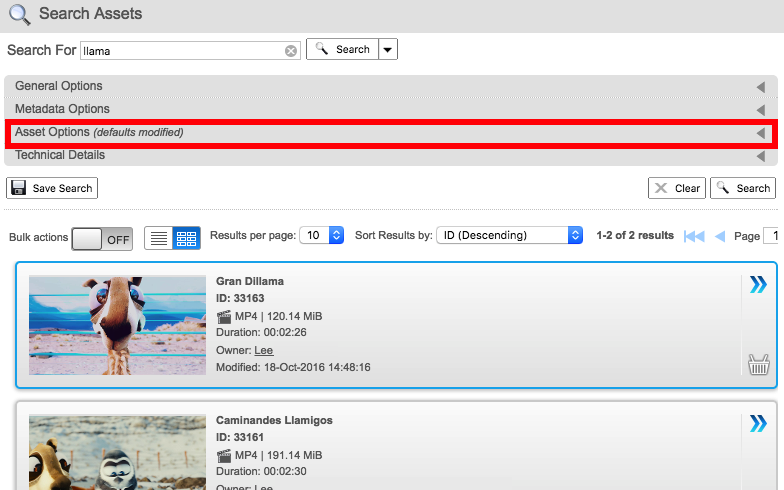Open owner Lee's link on Gran Dillama
Screen dimensions: 784x490
tap(263, 351)
